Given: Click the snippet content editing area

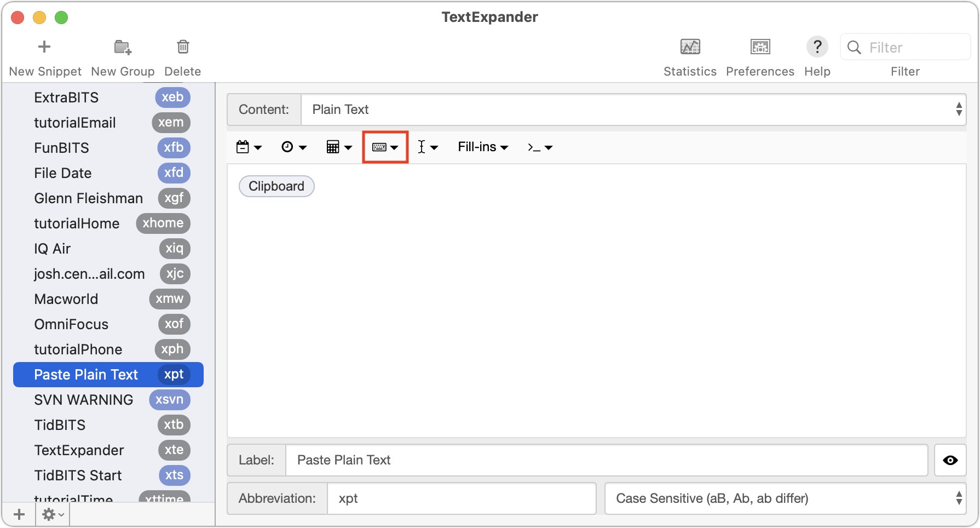Looking at the screenshot, I should [597, 301].
